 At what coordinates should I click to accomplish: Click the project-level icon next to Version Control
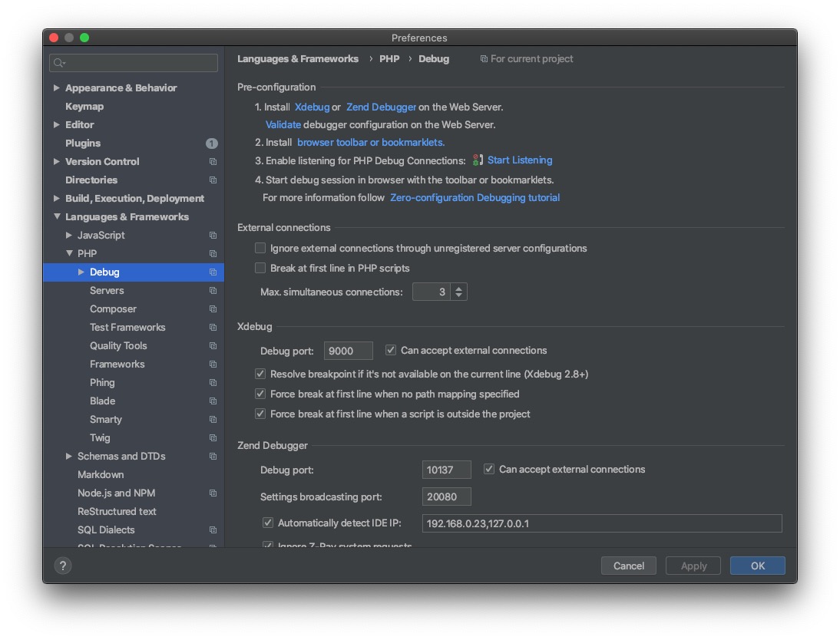(213, 162)
